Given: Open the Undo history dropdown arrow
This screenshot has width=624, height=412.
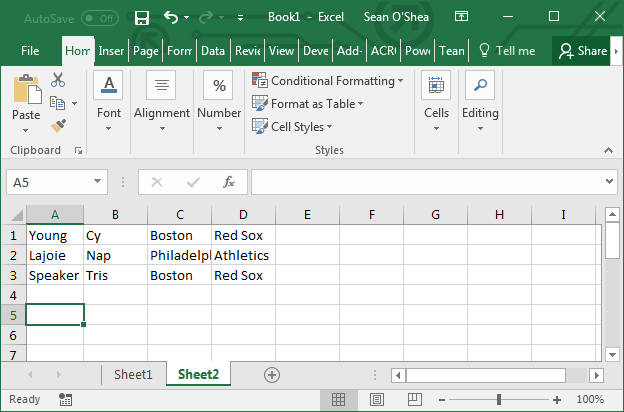Looking at the screenshot, I should pos(186,18).
